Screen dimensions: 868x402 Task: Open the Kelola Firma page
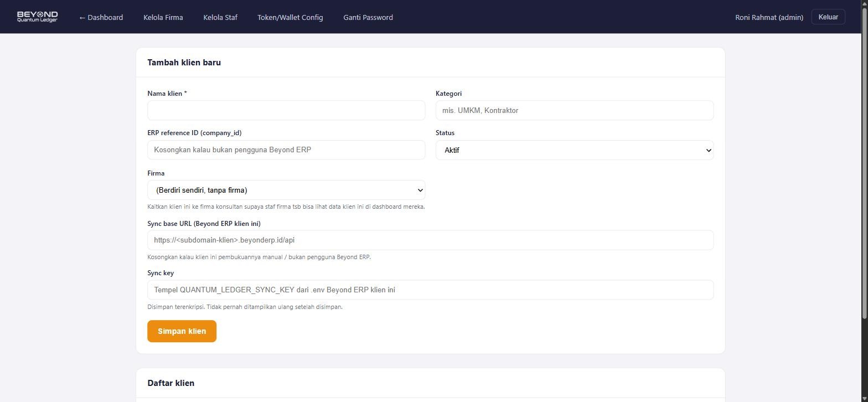point(163,17)
